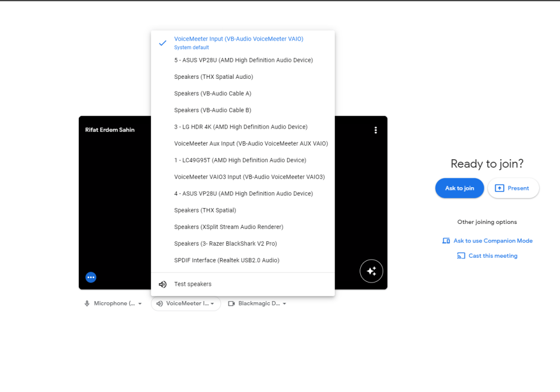Click the speaker icon beside Test speakers

coord(163,284)
